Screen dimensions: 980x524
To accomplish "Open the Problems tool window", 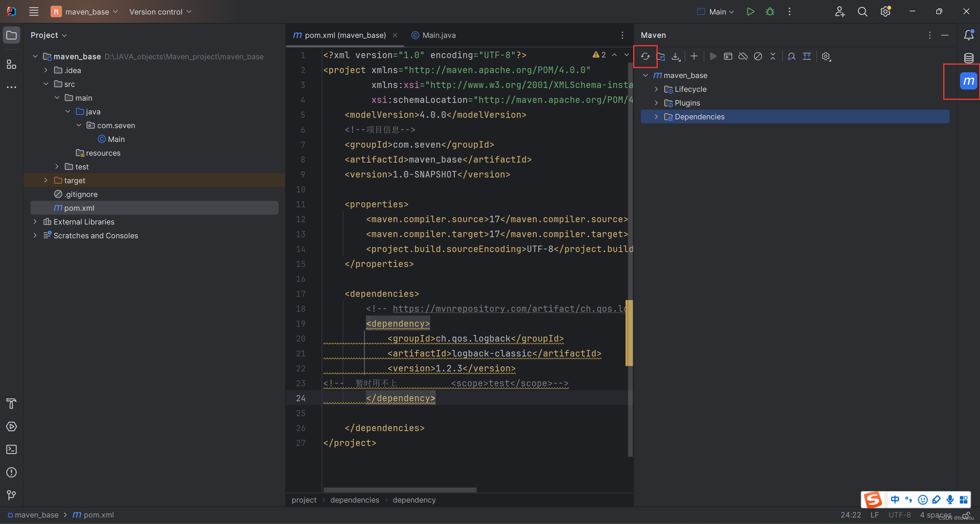I will click(11, 472).
